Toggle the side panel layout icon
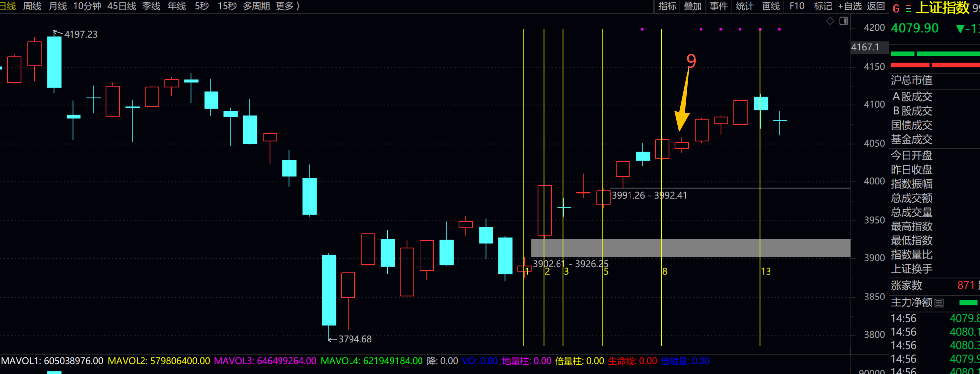Image resolution: width=980 pixels, height=374 pixels. (x=843, y=21)
